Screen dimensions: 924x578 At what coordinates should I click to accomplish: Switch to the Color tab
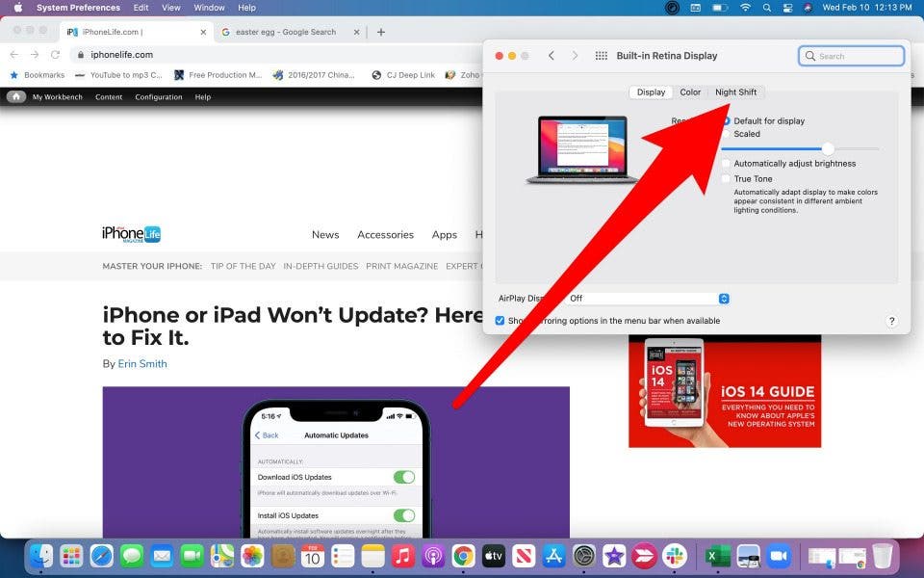[x=690, y=92]
